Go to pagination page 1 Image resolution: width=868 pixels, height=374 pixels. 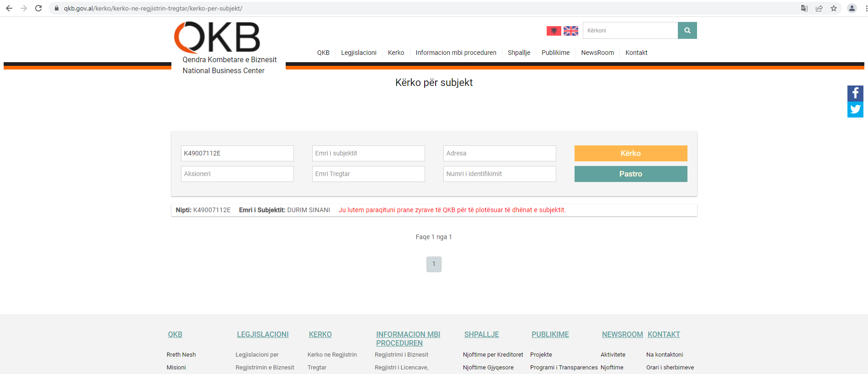click(434, 264)
